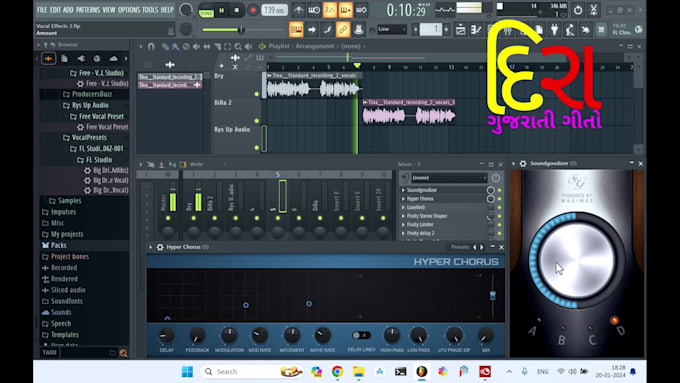Open the plugin database plug icon
The height and width of the screenshot is (383, 680).
[554, 29]
